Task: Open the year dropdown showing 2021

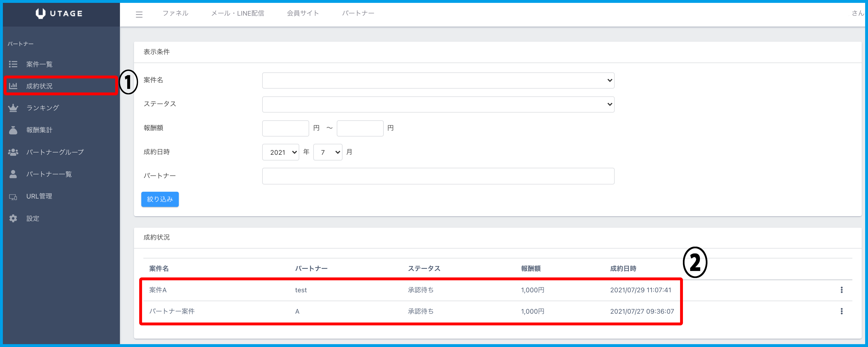Action: point(280,152)
